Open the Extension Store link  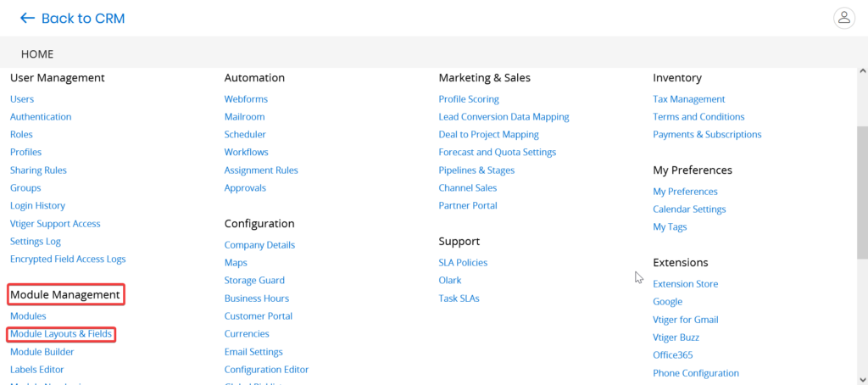coord(685,284)
